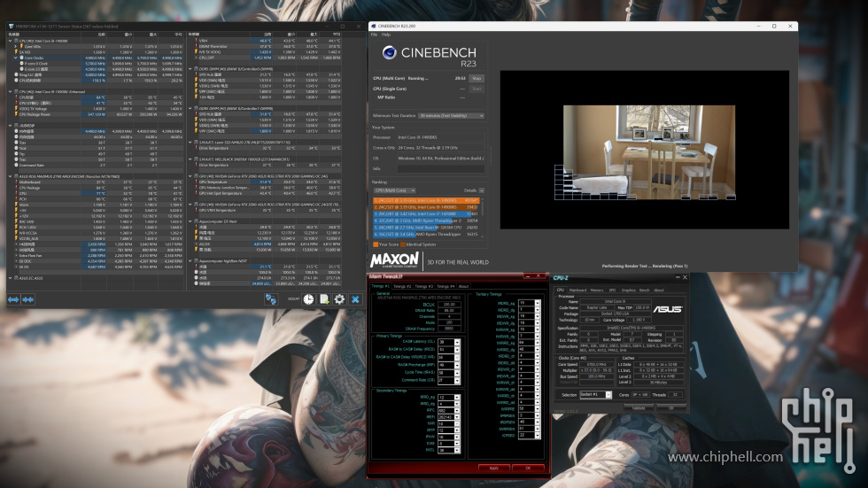Image resolution: width=868 pixels, height=488 pixels.
Task: Click the Cinebench render preview image
Action: tap(649, 152)
